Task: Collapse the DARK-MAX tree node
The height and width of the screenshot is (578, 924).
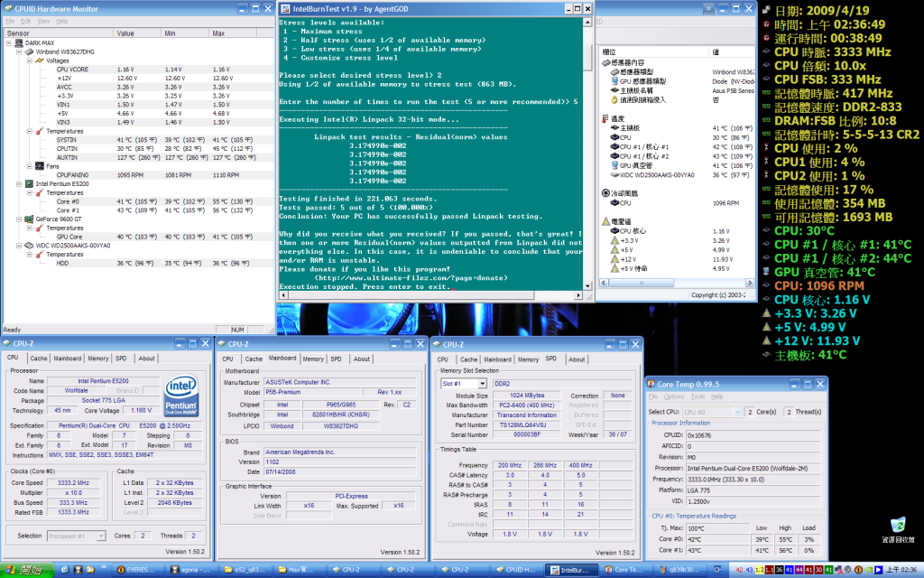Action: 8,43
